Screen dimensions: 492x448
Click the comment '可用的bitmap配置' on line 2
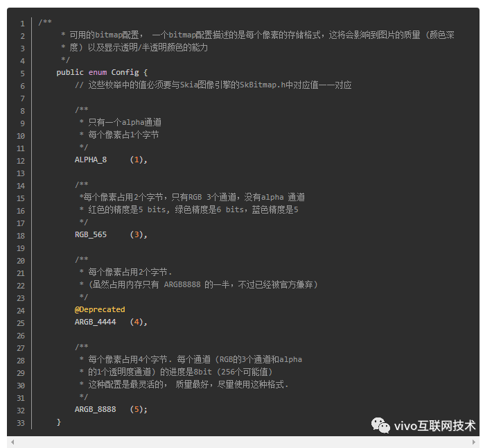click(x=258, y=35)
